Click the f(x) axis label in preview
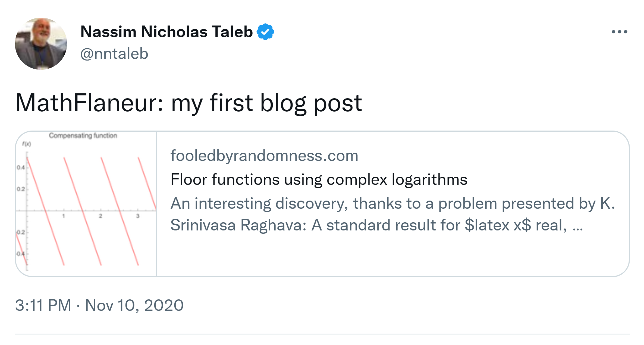This screenshot has height=345, width=644. point(27,144)
